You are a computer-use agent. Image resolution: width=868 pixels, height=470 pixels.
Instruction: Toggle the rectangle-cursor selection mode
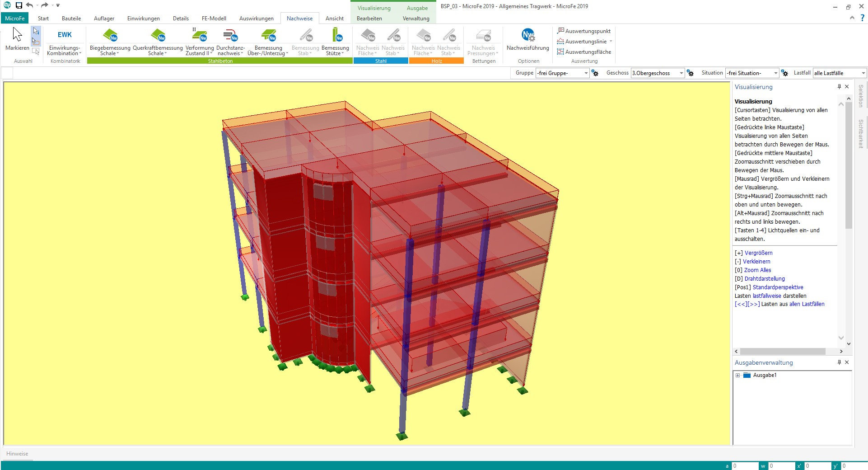click(36, 41)
